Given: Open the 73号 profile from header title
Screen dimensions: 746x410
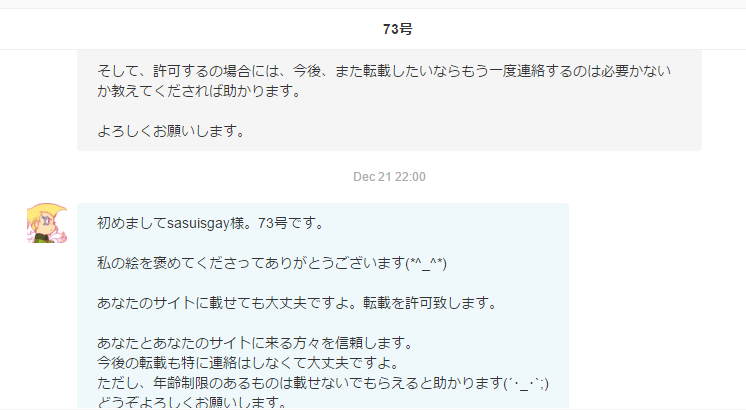Looking at the screenshot, I should click(x=398, y=29).
